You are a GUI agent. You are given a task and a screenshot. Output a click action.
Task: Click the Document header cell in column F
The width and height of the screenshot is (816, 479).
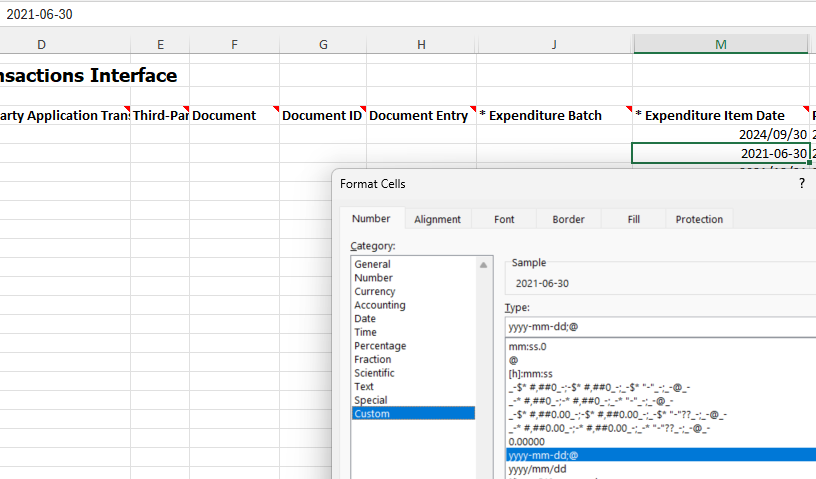point(235,115)
